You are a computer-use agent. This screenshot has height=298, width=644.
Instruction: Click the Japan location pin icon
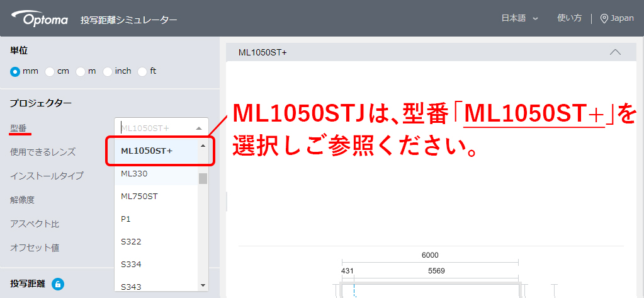tap(604, 18)
